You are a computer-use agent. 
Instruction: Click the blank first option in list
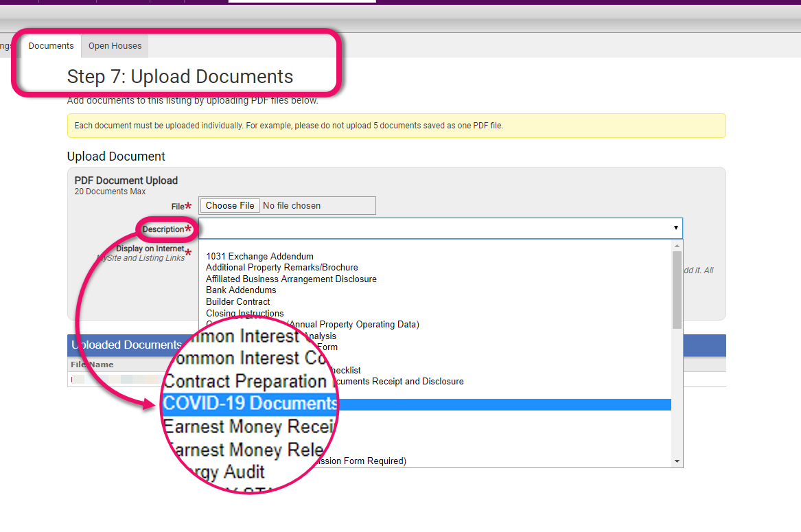click(x=432, y=245)
